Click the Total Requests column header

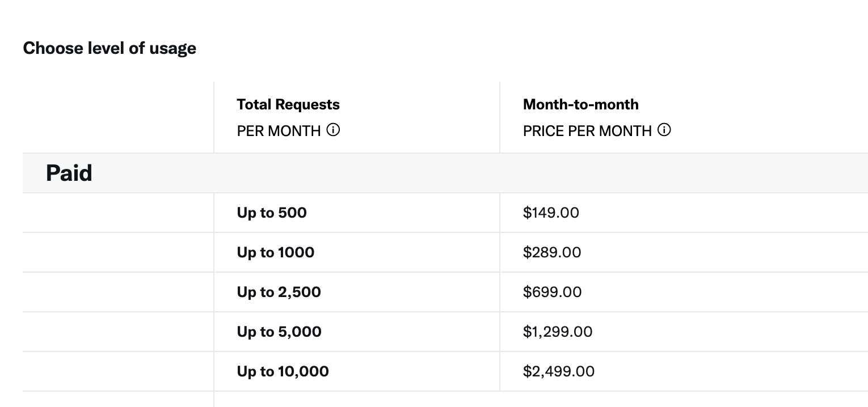tap(288, 104)
